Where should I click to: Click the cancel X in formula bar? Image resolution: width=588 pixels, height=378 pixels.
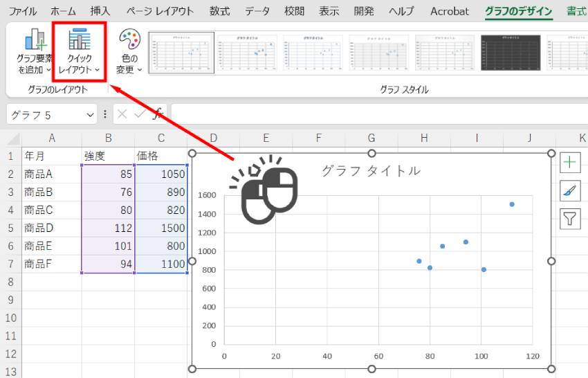[x=122, y=114]
